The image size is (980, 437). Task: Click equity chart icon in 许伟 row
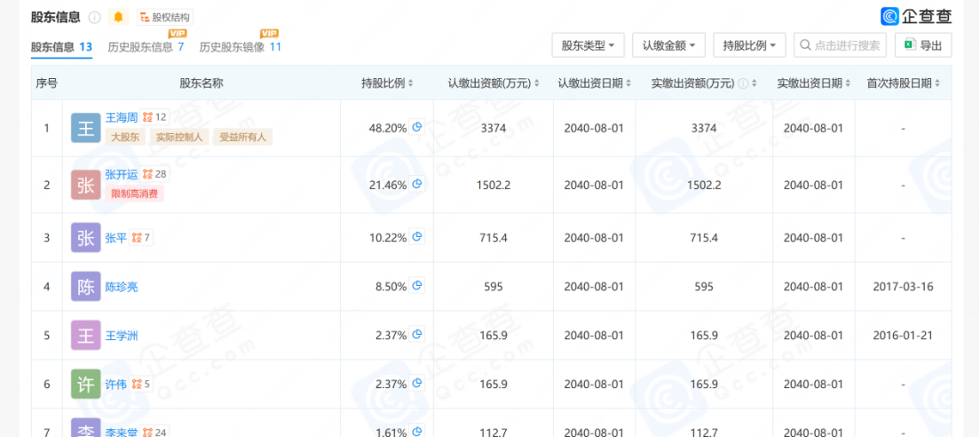pos(417,383)
